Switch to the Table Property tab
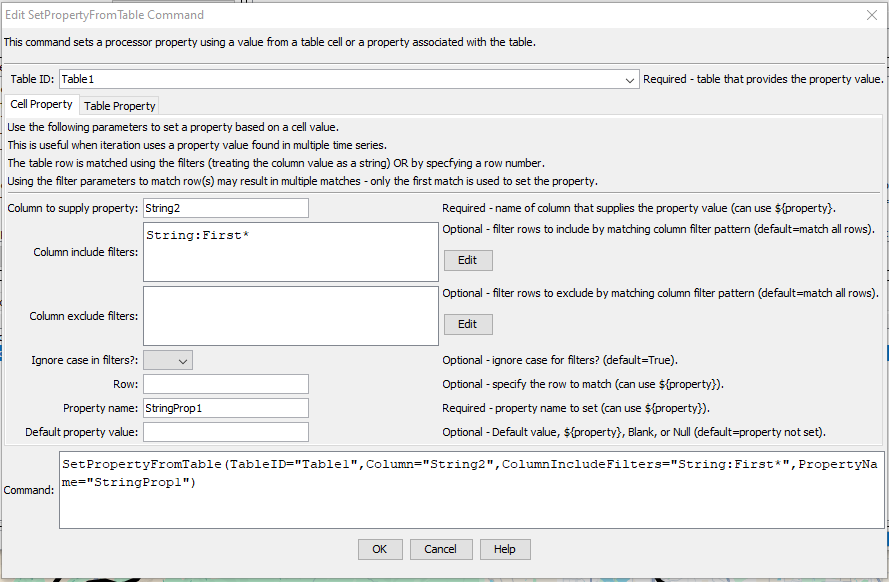Image resolution: width=889 pixels, height=582 pixels. point(119,106)
